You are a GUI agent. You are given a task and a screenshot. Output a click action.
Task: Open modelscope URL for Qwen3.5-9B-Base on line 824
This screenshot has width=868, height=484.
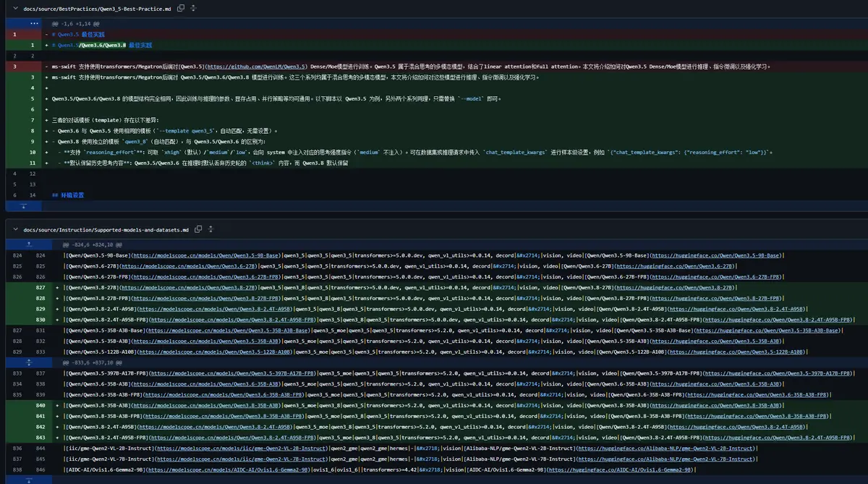[x=206, y=255]
